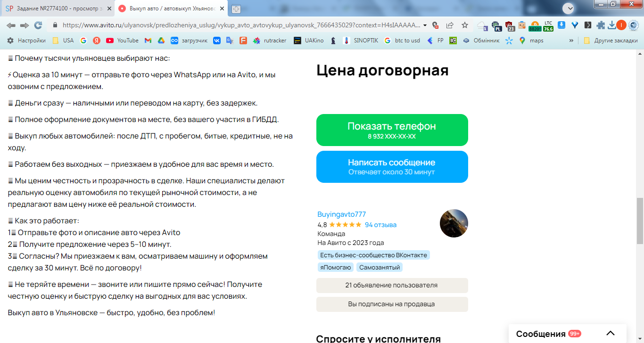
Task: Open the Extensions puzzle piece menu
Action: 601,25
